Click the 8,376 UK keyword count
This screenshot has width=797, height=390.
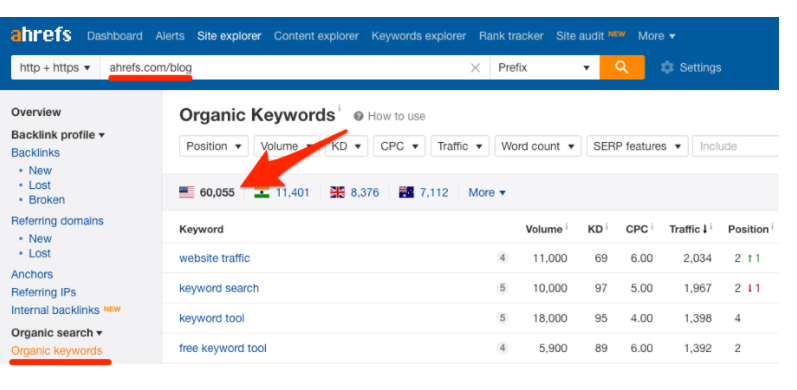[364, 193]
